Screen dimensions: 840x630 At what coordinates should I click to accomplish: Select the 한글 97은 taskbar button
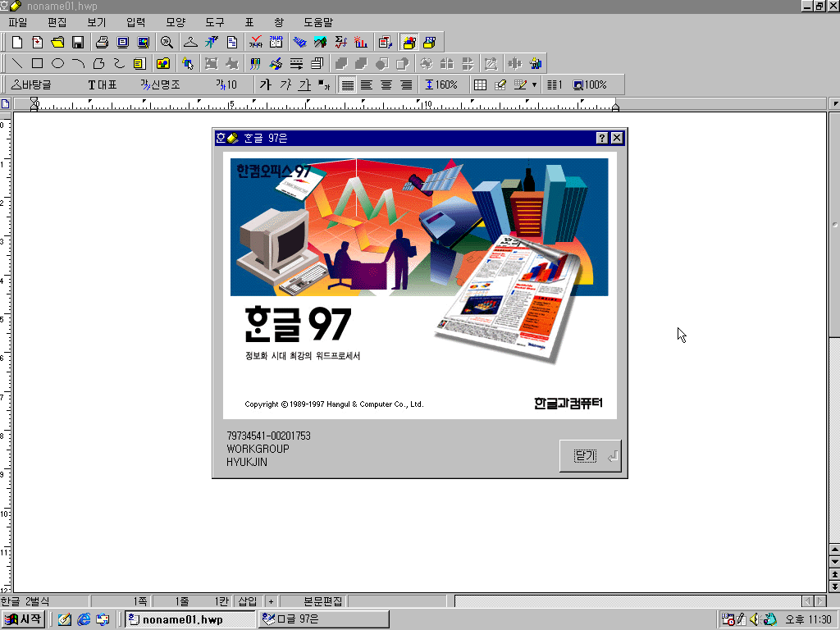click(x=323, y=619)
